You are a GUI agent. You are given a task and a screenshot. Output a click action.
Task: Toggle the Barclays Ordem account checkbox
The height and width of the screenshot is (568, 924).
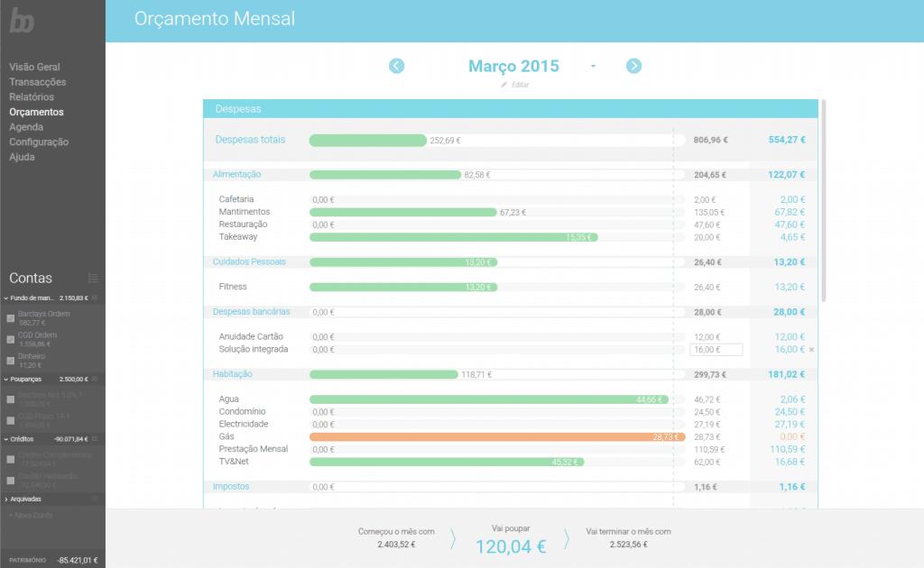click(x=11, y=318)
